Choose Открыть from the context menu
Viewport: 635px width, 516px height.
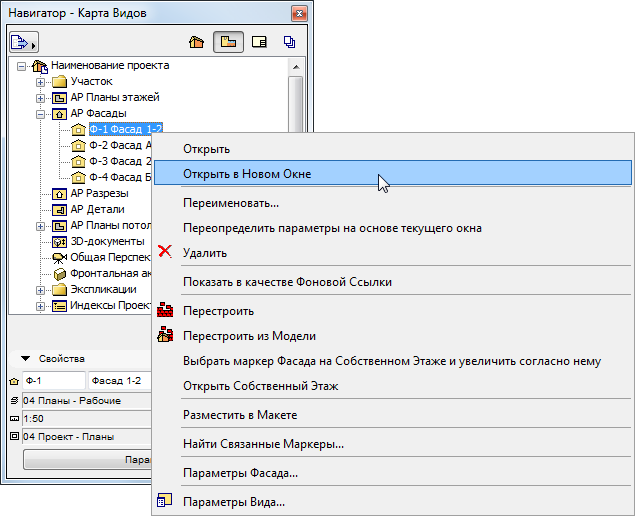393,149
